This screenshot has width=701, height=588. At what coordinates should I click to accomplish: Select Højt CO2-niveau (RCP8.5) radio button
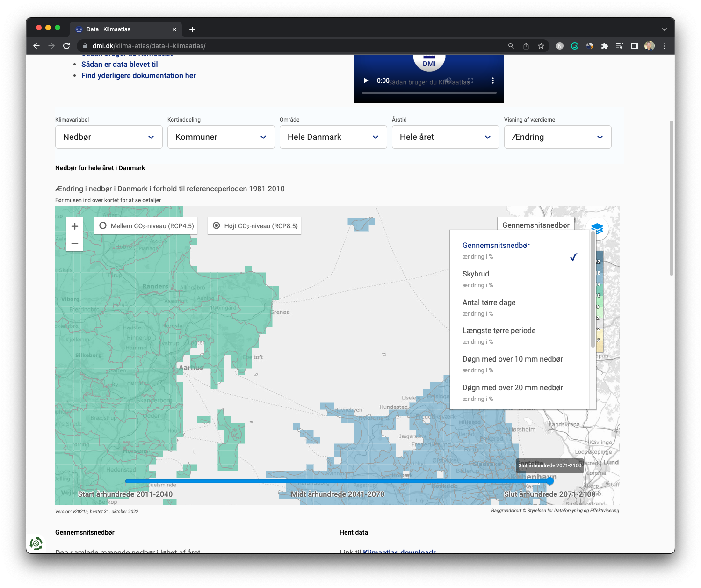click(217, 225)
